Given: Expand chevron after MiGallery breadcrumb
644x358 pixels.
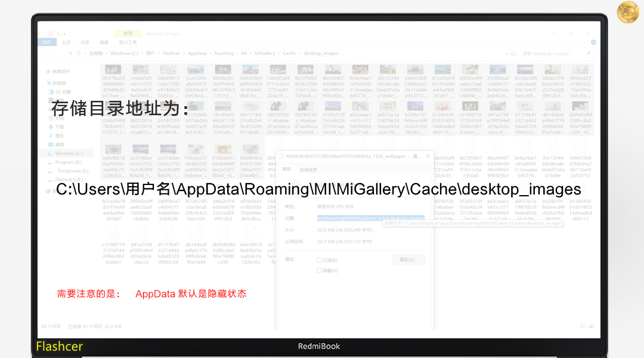Looking at the screenshot, I should [279, 54].
